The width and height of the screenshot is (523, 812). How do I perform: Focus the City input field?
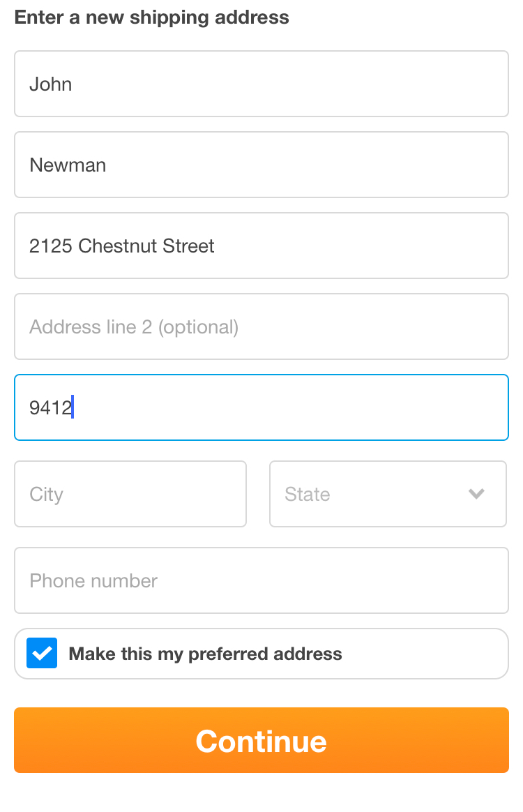(130, 494)
